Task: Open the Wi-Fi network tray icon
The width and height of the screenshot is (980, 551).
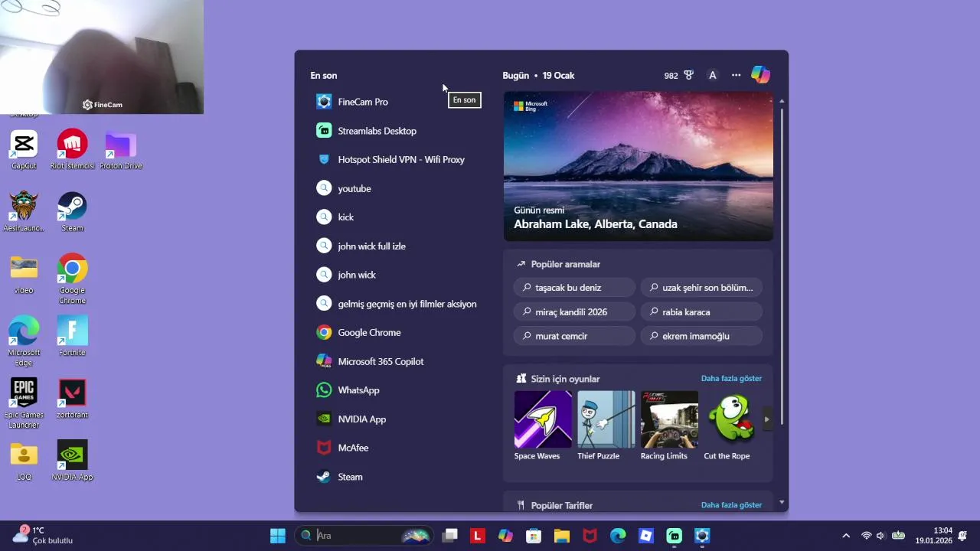Action: point(867,536)
